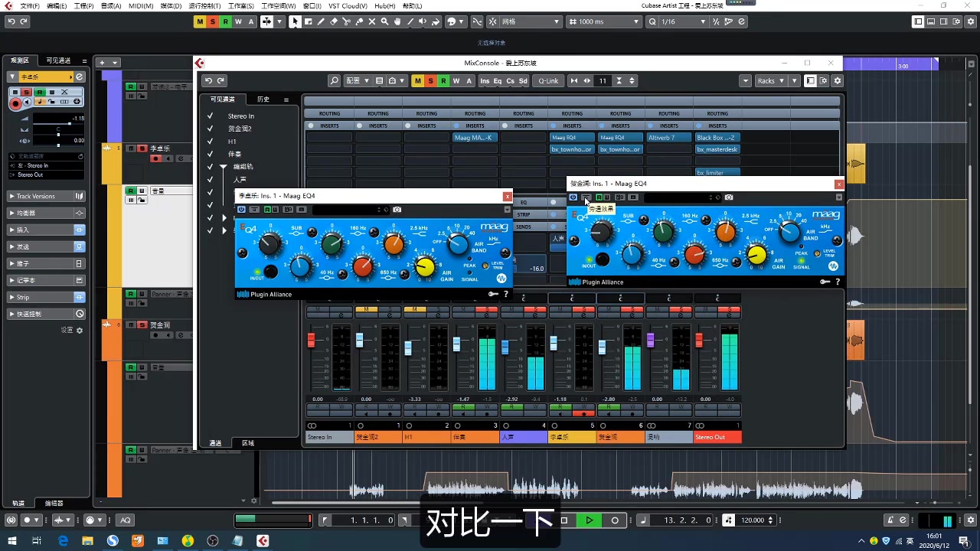The height and width of the screenshot is (551, 980).
Task: Select the Split scissors tool
Action: [347, 21]
